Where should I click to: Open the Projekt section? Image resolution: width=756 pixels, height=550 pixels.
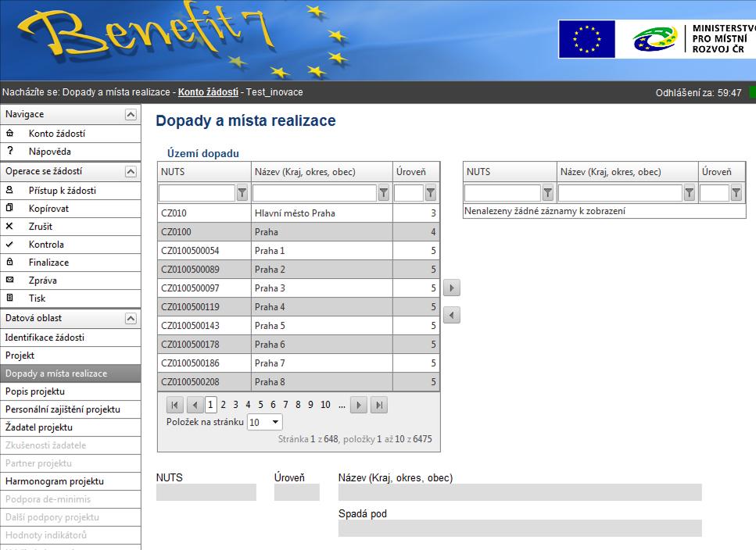70,355
